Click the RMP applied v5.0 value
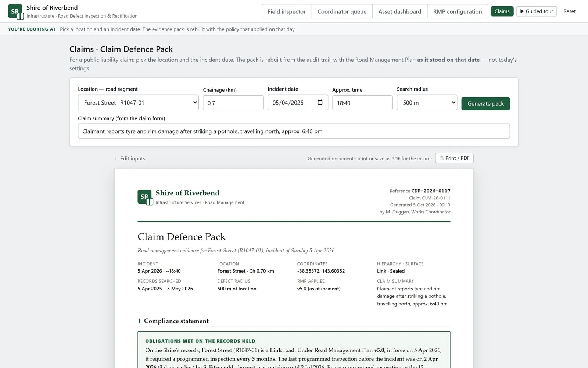 click(x=319, y=289)
